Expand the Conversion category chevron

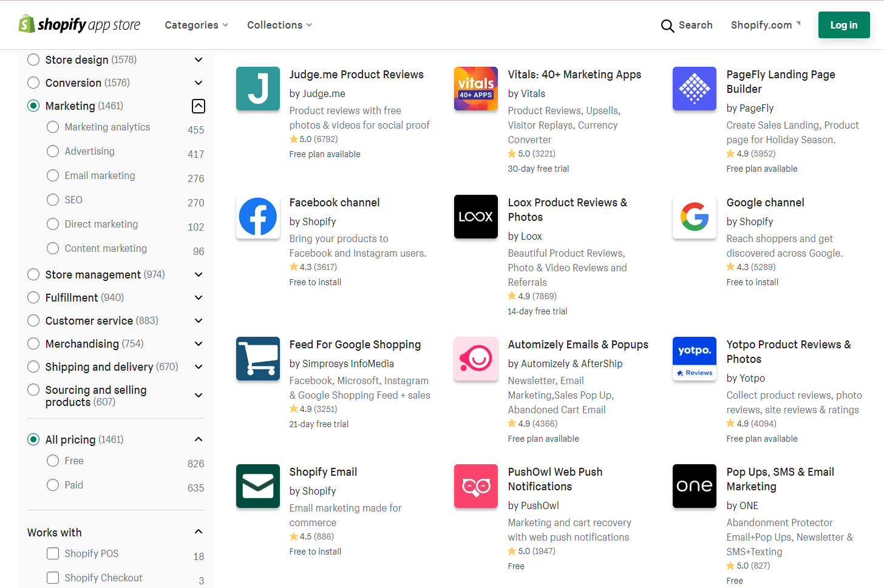click(x=199, y=83)
